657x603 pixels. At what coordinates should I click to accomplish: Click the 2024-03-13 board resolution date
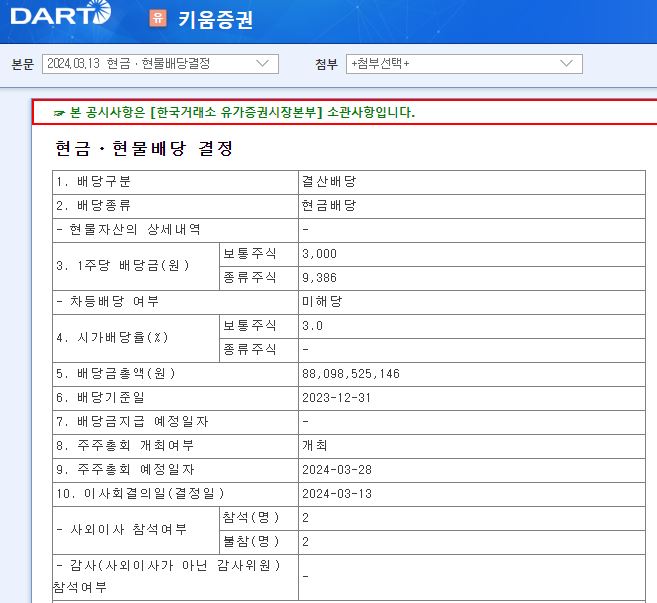point(337,494)
